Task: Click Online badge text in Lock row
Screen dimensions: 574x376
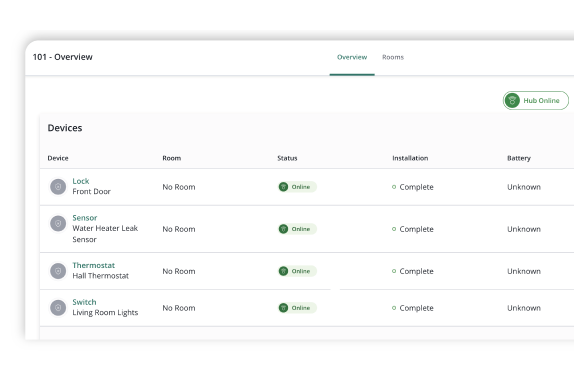Action: [301, 187]
